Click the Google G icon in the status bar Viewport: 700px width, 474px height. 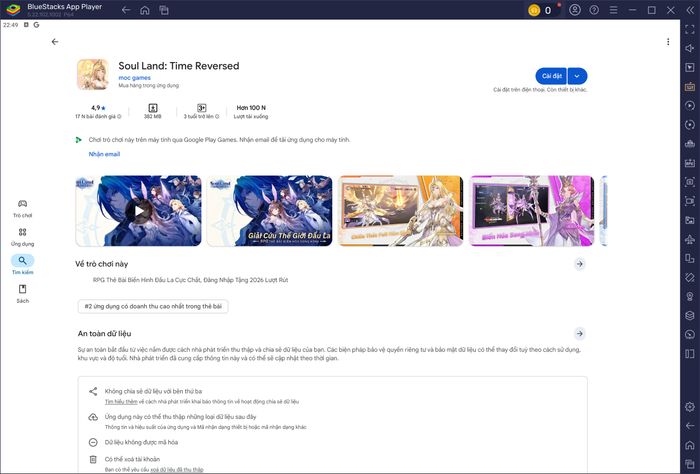(x=36, y=25)
